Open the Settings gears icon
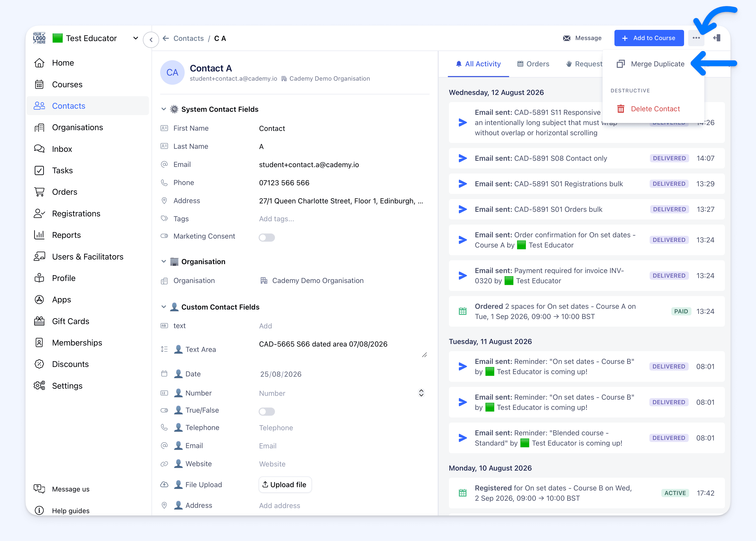Viewport: 756px width, 541px height. (39, 385)
